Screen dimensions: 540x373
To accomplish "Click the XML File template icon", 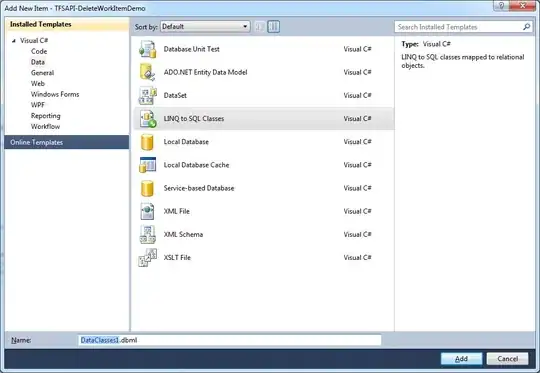I will (x=147, y=211).
